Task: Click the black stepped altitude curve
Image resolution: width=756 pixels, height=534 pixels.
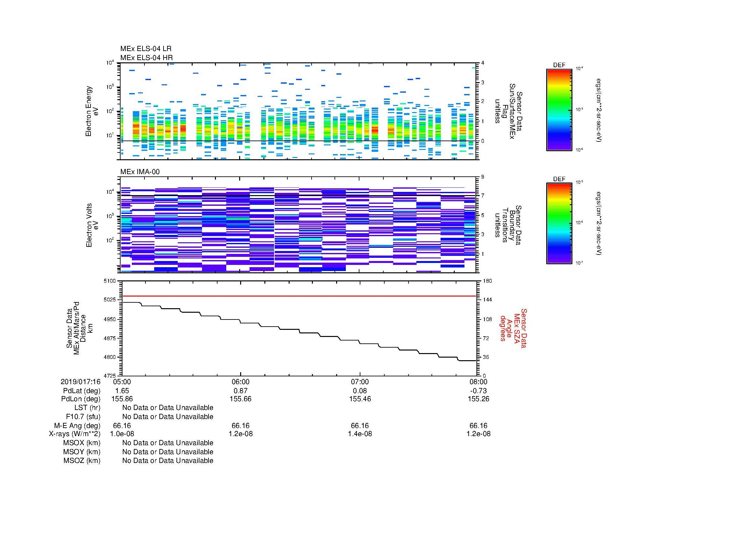Action: pyautogui.click(x=299, y=332)
